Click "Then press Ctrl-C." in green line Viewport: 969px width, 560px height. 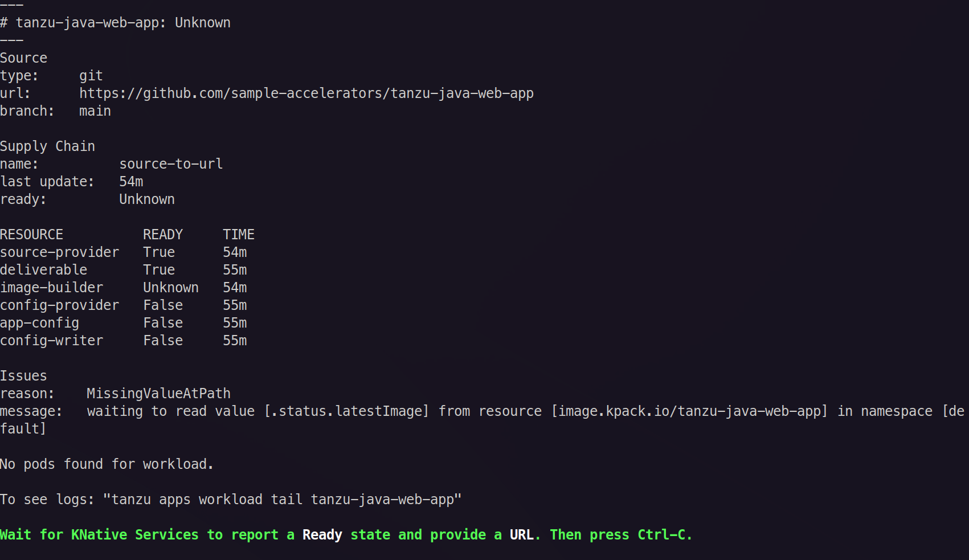tap(621, 535)
